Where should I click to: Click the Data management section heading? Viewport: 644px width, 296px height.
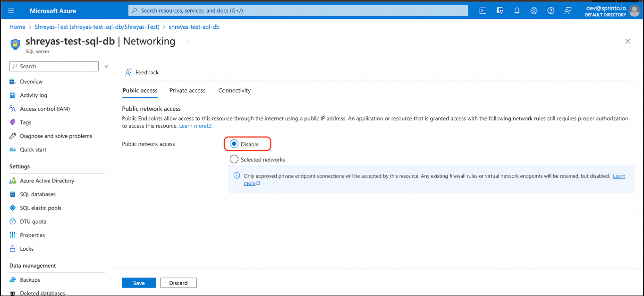click(x=33, y=266)
